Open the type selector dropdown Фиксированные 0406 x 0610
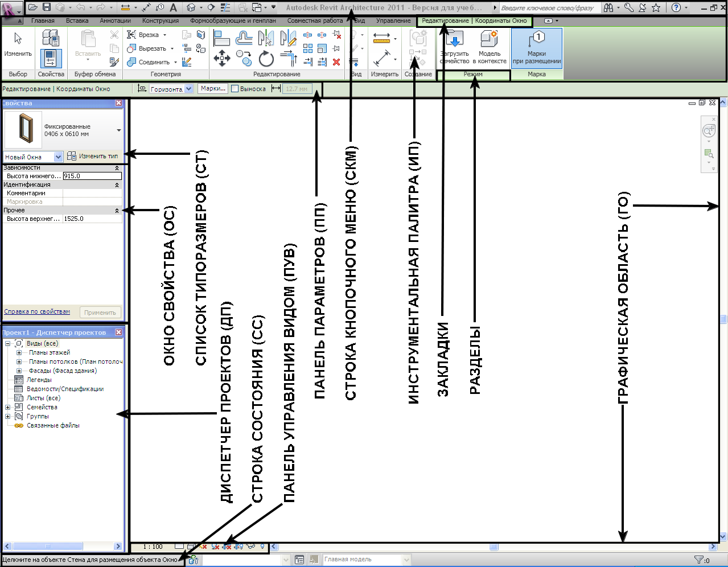The image size is (728, 567). [x=119, y=130]
